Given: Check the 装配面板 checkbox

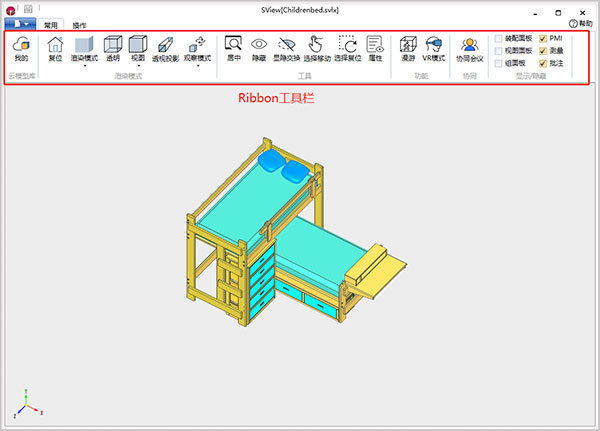Looking at the screenshot, I should click(500, 39).
